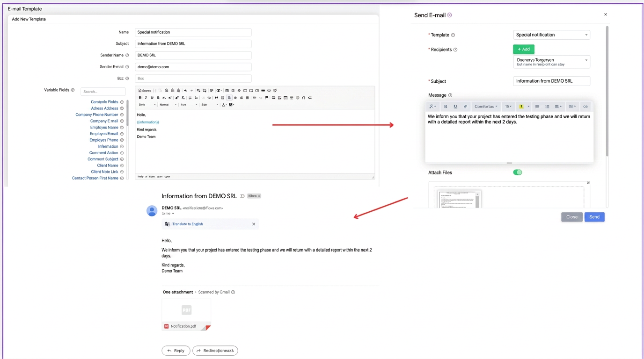Viewport: 644px width, 359px height.
Task: Open the Notification.pdf attachment thumbnail
Action: tap(186, 314)
